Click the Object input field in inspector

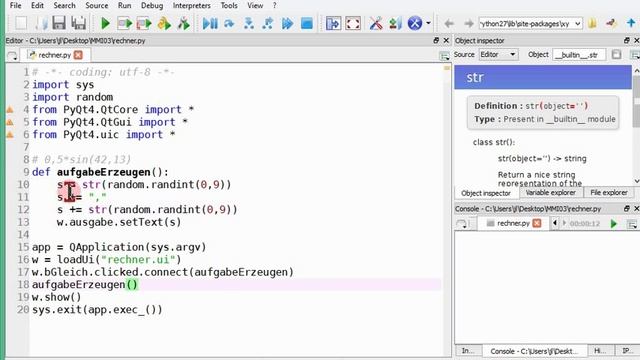579,55
